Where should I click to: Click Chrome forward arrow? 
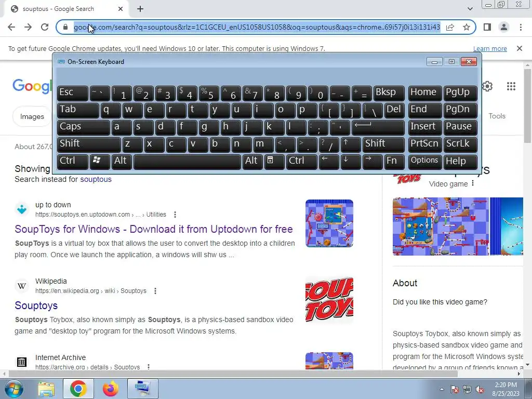pyautogui.click(x=28, y=27)
